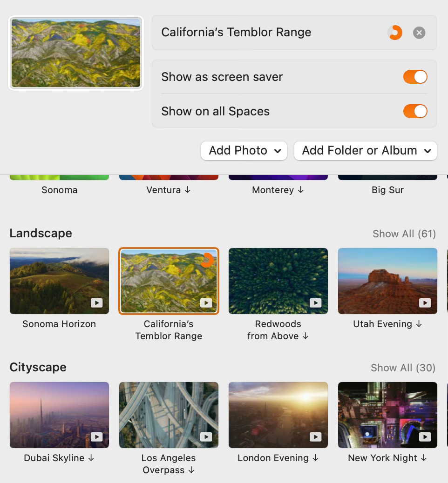This screenshot has height=483, width=448.
Task: Show all 61 Landscape wallpapers
Action: click(x=404, y=234)
